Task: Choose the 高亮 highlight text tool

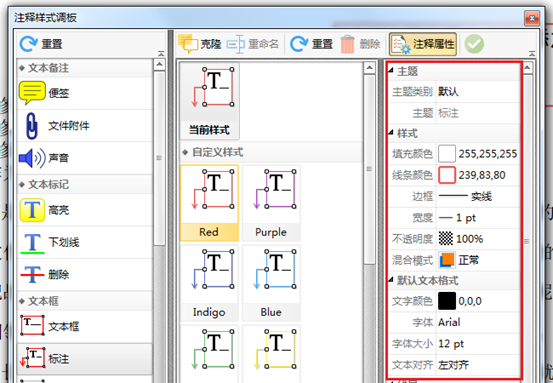Action: [85, 210]
